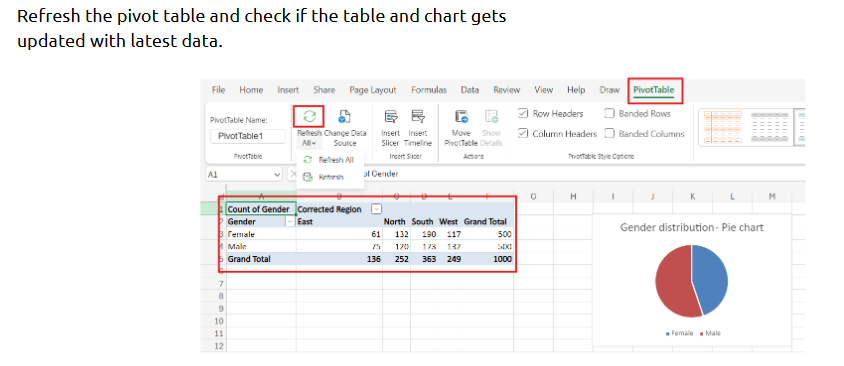Open the Help tab

point(576,90)
